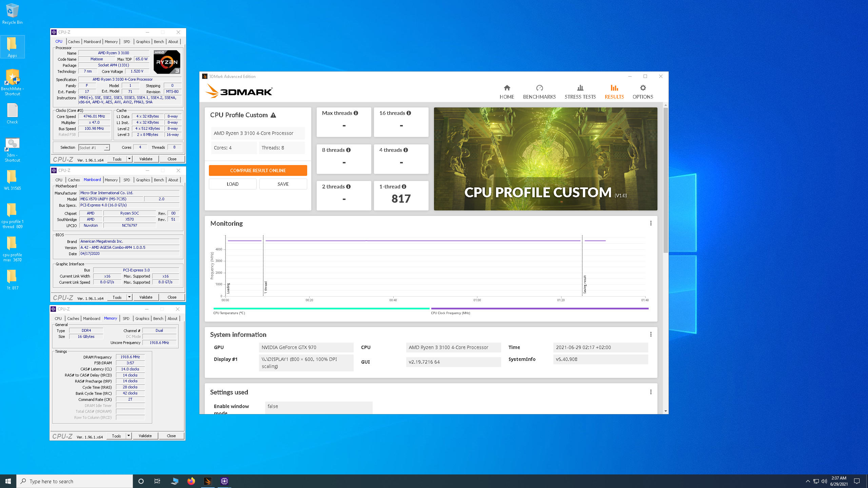Click the info icon next to 4 threads
The image size is (868, 488).
tap(406, 150)
